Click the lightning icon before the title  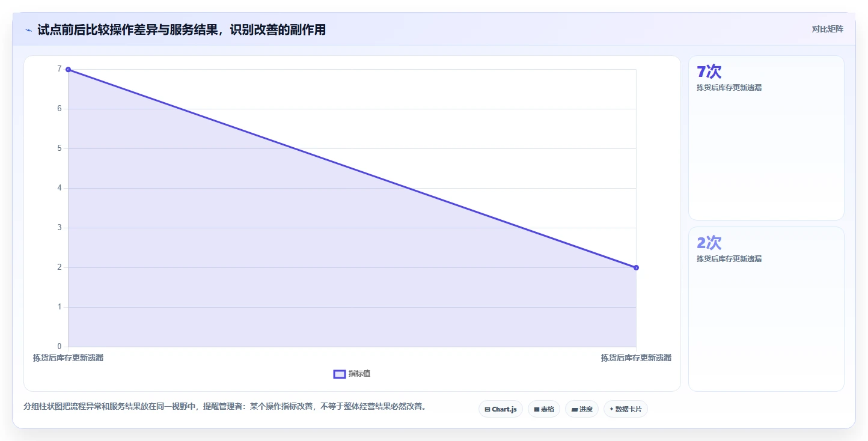pos(28,30)
